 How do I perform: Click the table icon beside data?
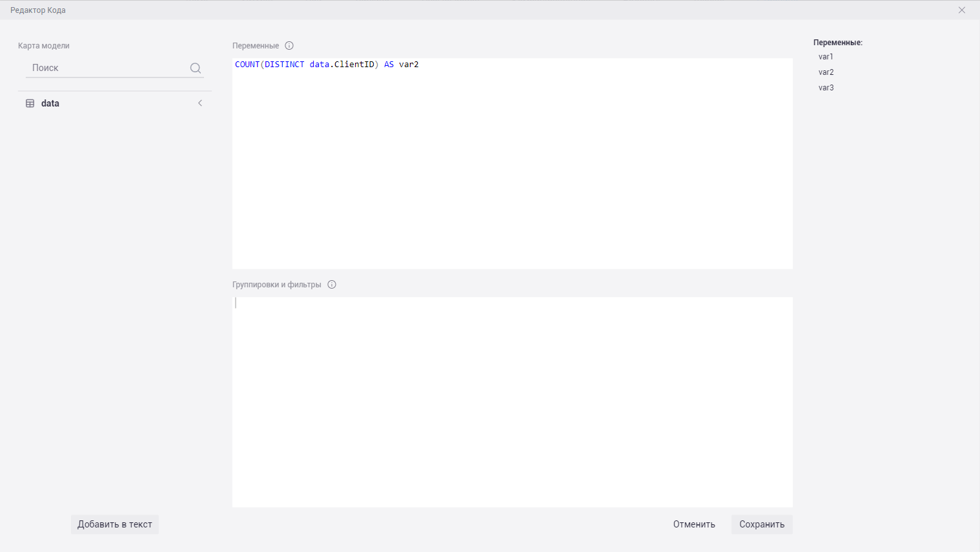click(30, 103)
